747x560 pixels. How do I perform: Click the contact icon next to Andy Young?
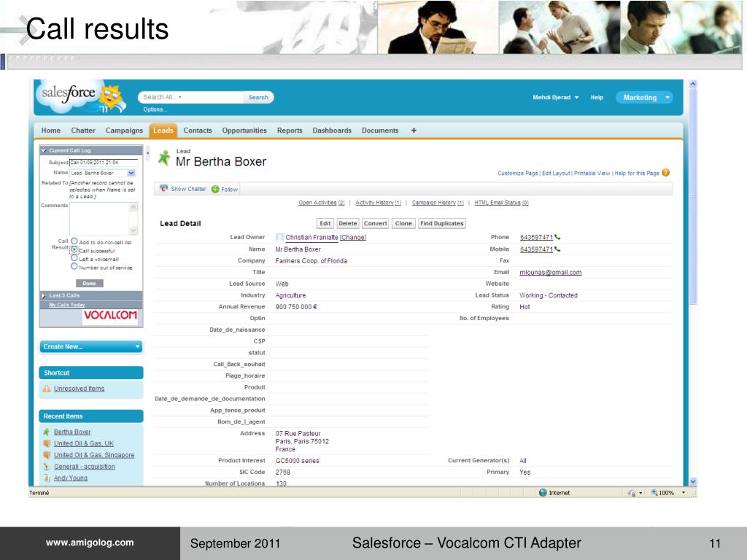pyautogui.click(x=47, y=478)
